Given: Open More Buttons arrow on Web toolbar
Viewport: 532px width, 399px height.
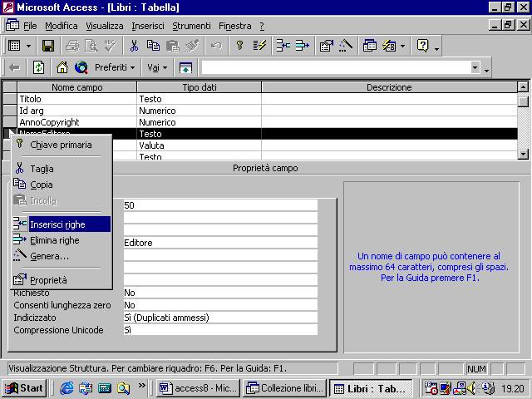Looking at the screenshot, I should click(x=487, y=70).
